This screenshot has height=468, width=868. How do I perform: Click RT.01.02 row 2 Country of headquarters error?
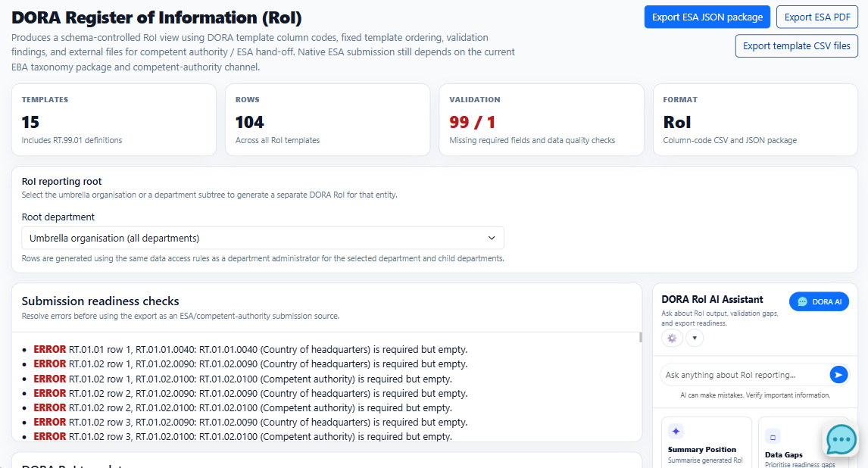[x=250, y=393]
